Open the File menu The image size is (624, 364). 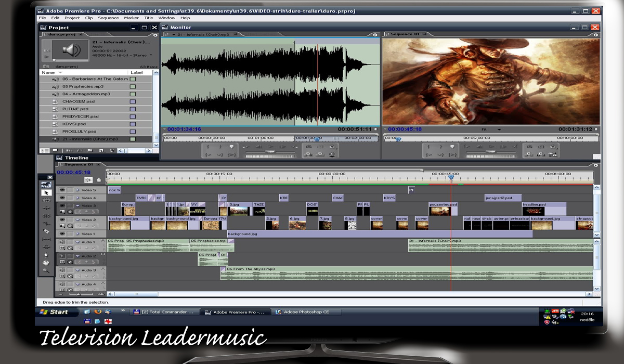pos(43,18)
